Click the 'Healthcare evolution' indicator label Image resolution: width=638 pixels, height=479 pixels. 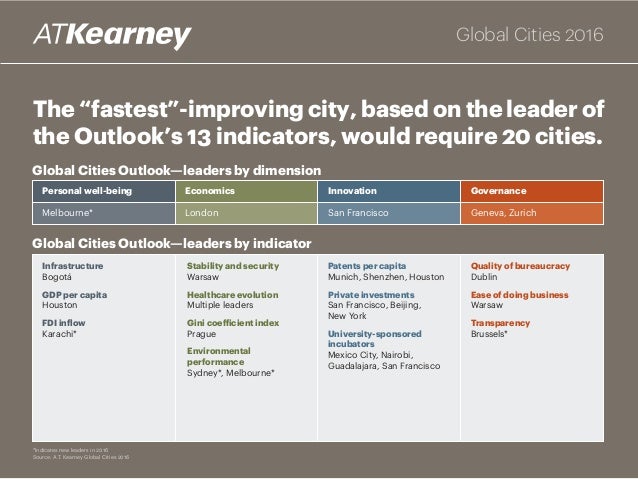pyautogui.click(x=232, y=295)
